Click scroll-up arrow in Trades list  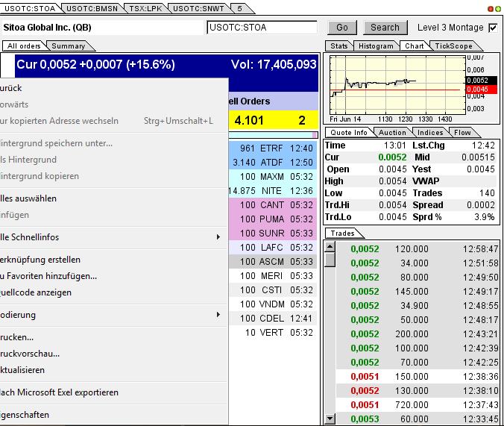330,246
